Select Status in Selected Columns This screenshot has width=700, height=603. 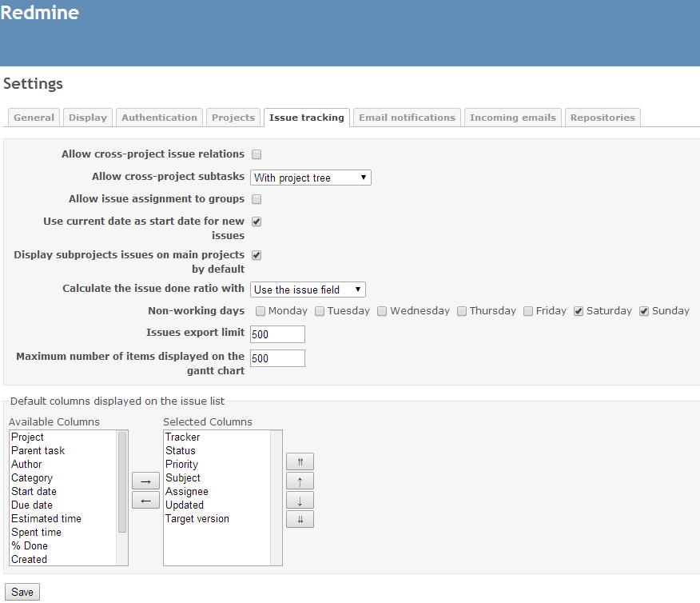(x=217, y=451)
